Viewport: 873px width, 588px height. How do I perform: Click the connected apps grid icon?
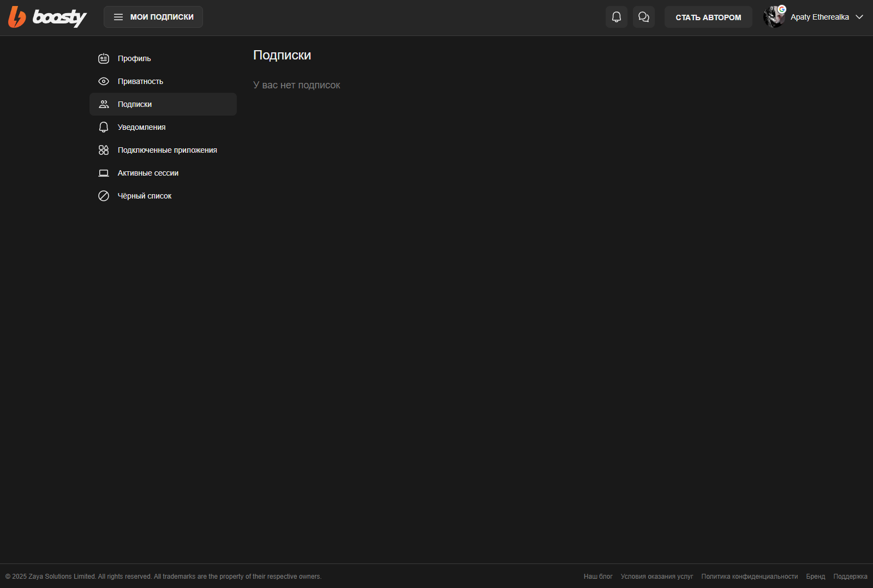pos(104,150)
